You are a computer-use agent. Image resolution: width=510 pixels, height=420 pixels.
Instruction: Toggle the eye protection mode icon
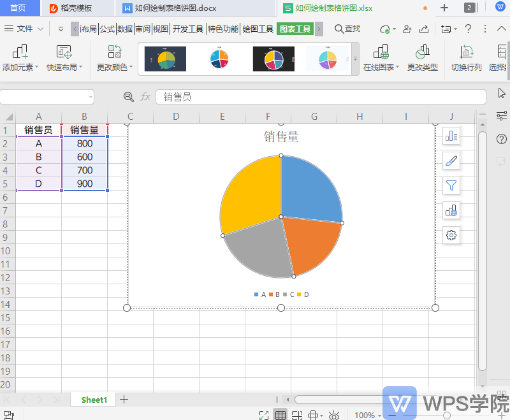click(x=334, y=415)
